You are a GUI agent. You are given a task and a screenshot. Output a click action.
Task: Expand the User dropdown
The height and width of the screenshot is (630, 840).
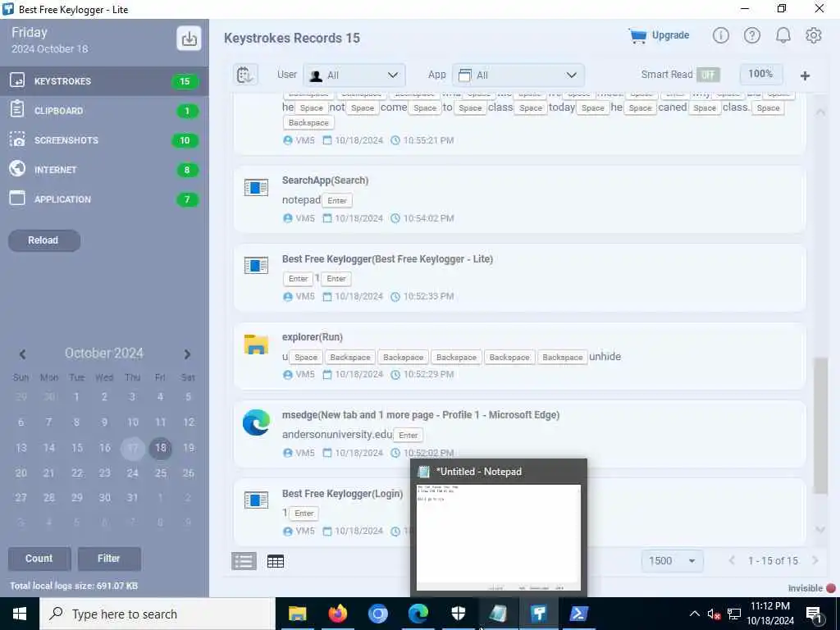tap(354, 75)
